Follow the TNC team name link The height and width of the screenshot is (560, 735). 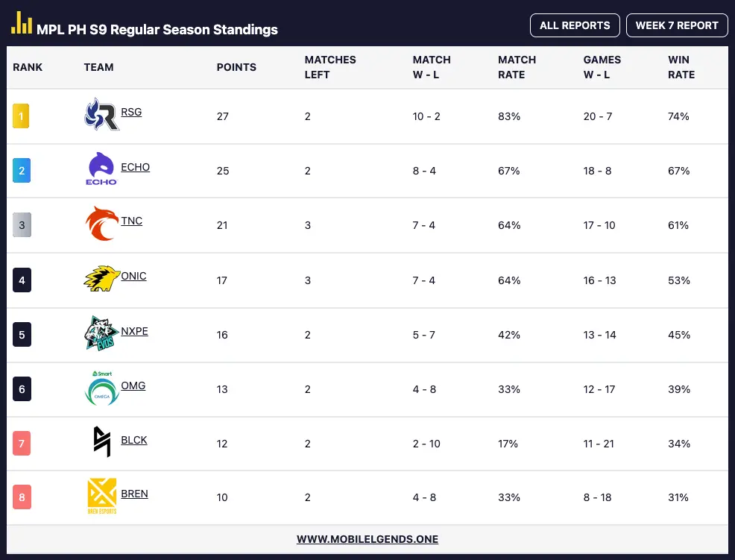[x=132, y=221]
